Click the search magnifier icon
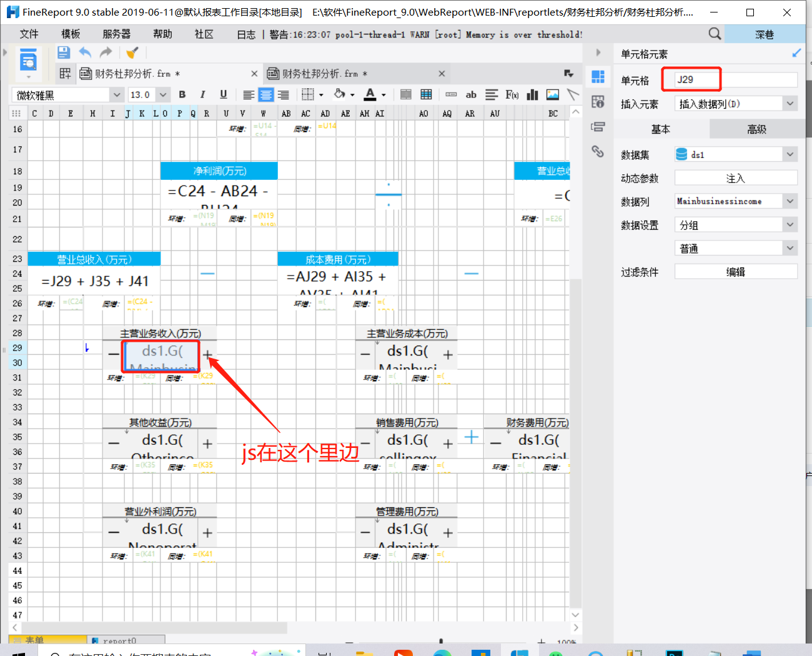Image resolution: width=812 pixels, height=656 pixels. point(715,34)
